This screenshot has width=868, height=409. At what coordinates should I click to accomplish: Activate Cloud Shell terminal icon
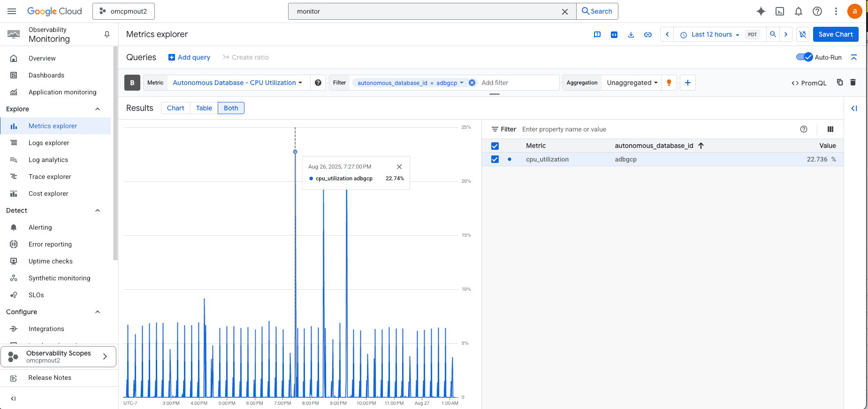pyautogui.click(x=780, y=11)
